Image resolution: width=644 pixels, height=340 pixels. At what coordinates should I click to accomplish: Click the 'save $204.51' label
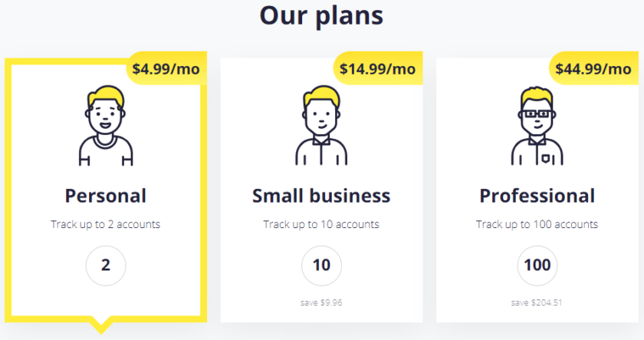click(537, 302)
